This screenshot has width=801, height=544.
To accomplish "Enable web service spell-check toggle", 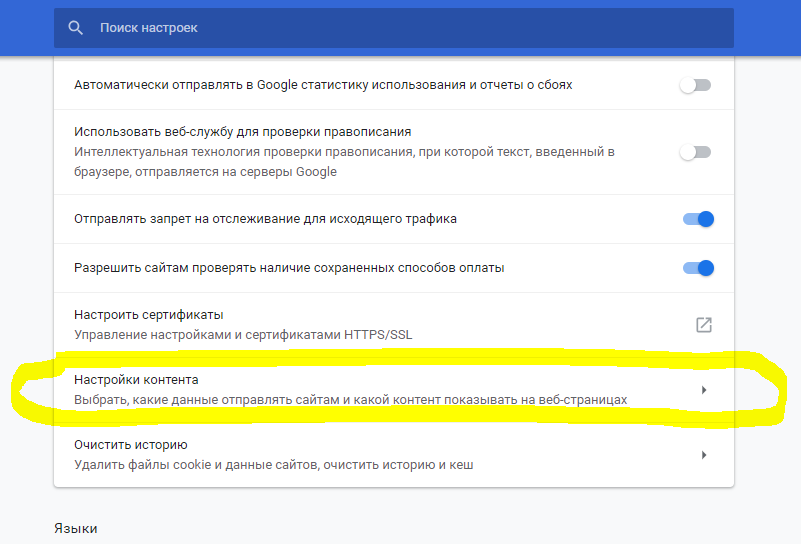I will pos(695,152).
